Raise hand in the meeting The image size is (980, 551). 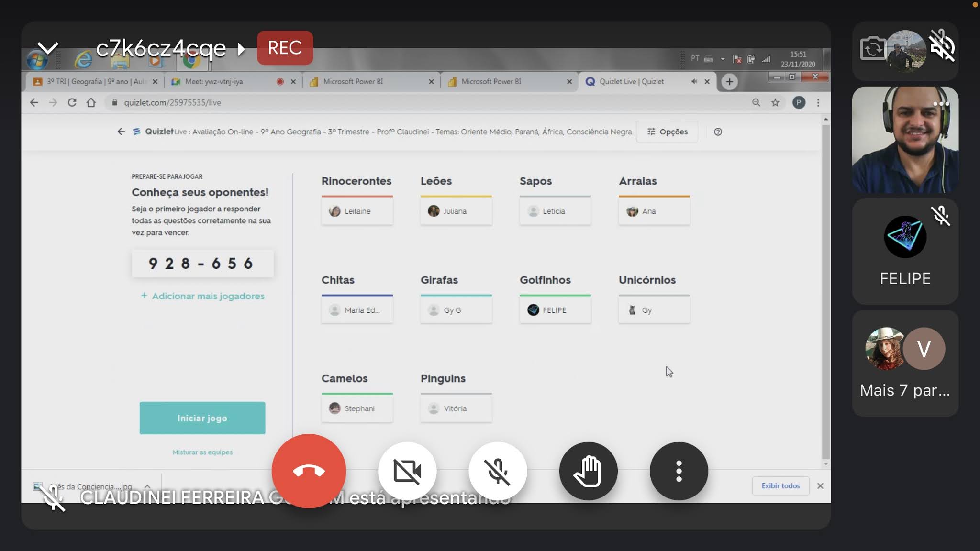tap(588, 471)
